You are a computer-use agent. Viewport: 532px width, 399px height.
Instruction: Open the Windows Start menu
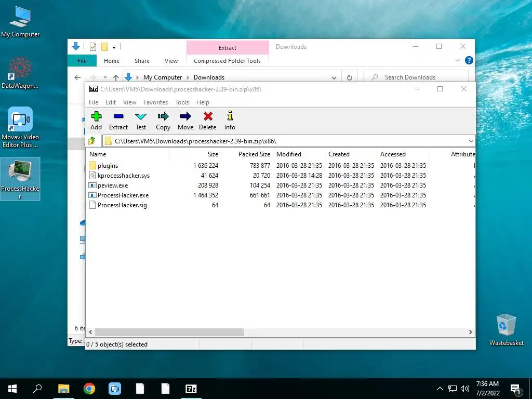click(x=12, y=389)
